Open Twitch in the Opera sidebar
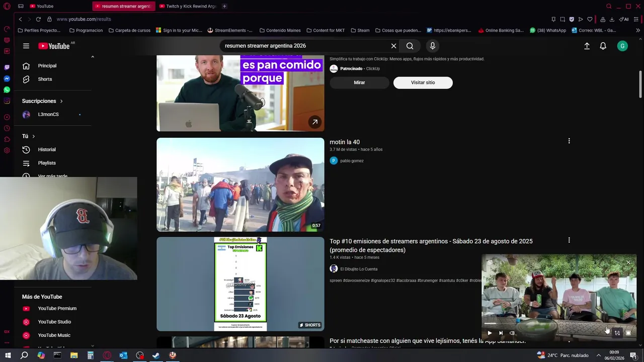This screenshot has height=362, width=644. coord(7,67)
